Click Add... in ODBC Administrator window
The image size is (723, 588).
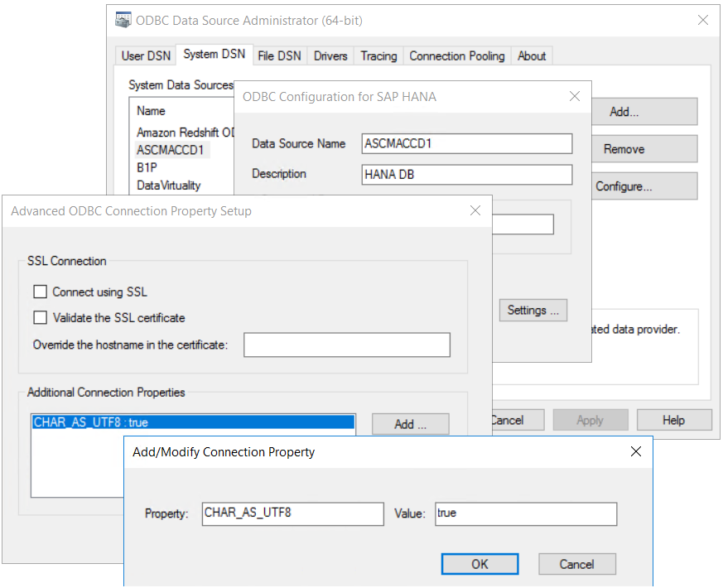644,112
